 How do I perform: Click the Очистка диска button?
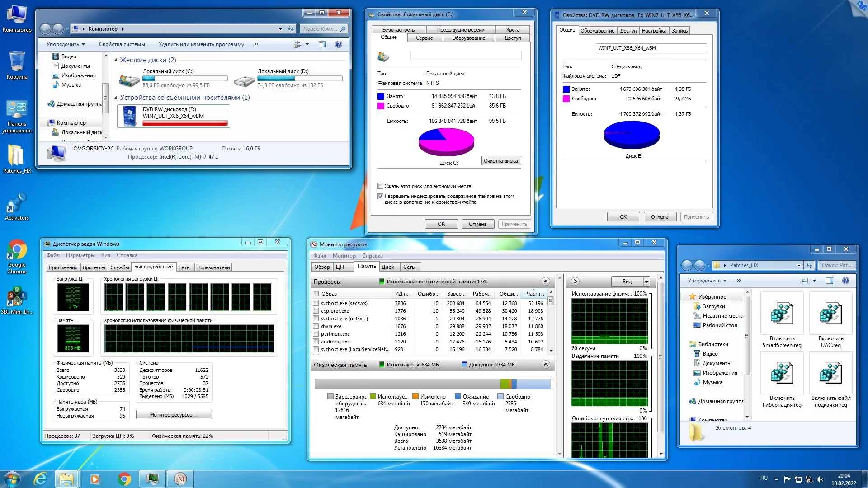click(x=500, y=161)
